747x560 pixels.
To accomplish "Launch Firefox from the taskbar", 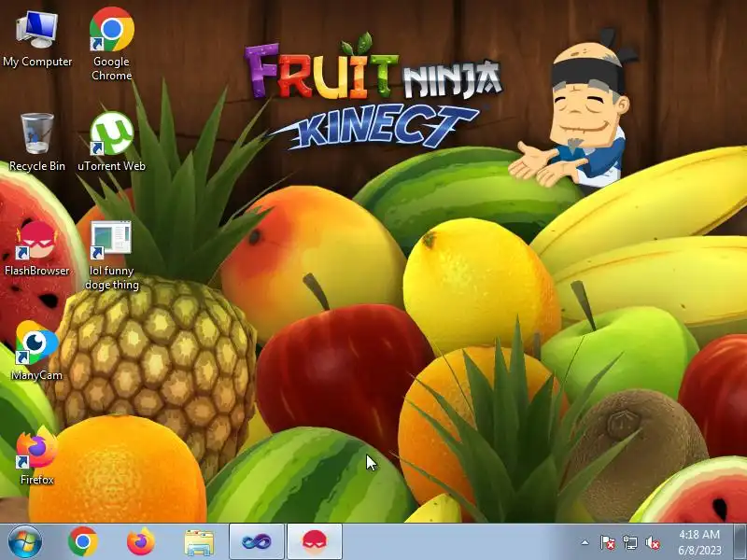I will click(x=141, y=542).
